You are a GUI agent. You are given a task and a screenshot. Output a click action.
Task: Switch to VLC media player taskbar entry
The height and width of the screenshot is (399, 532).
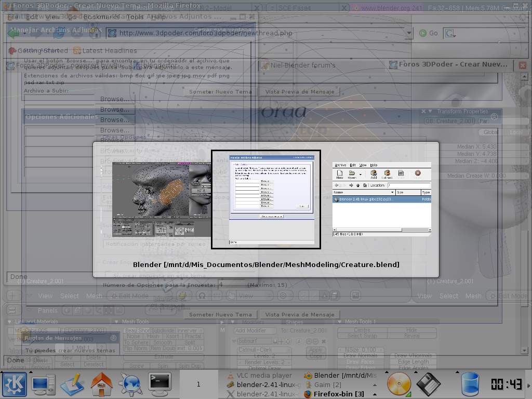pyautogui.click(x=260, y=375)
